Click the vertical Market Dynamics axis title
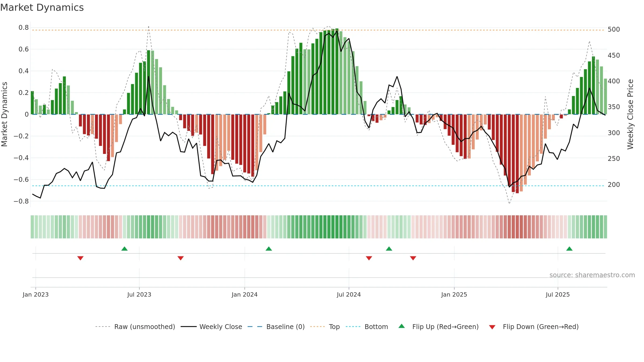Viewport: 644px width, 362px height. pyautogui.click(x=4, y=114)
